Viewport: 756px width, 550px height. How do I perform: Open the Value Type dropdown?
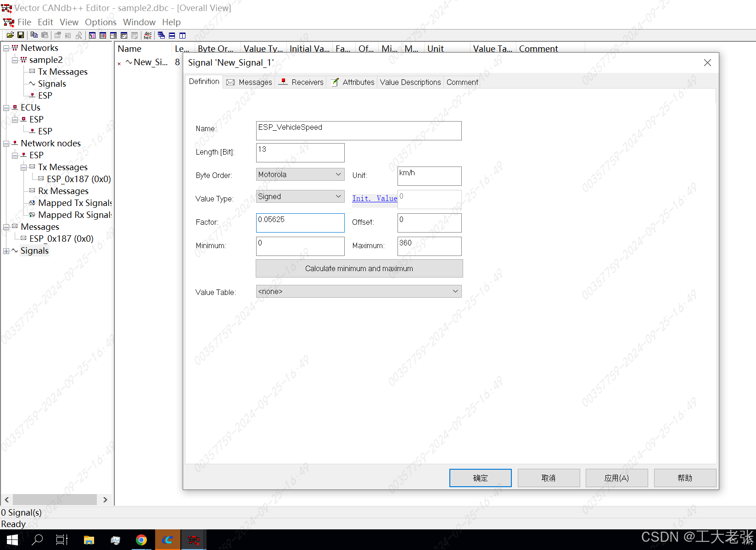point(300,196)
